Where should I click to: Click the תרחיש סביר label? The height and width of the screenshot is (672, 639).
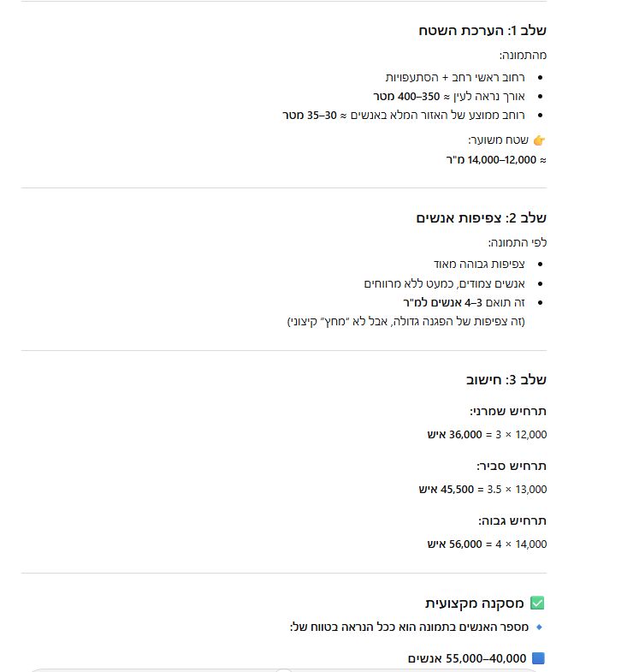(511, 467)
